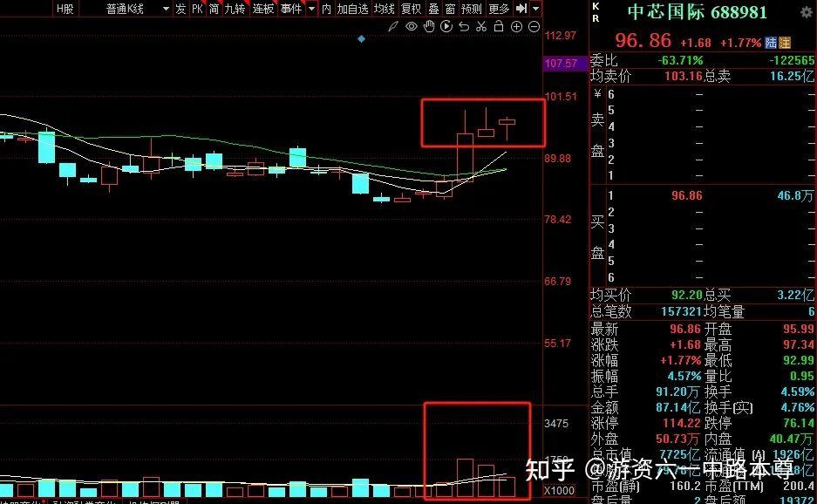The height and width of the screenshot is (504, 817).
Task: Click the orange 注 tag icon
Action: [x=785, y=43]
